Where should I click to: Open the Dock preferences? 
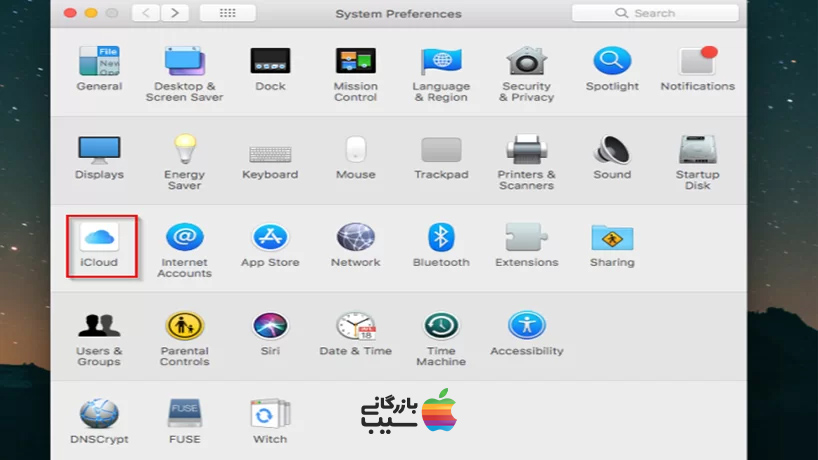tap(270, 68)
